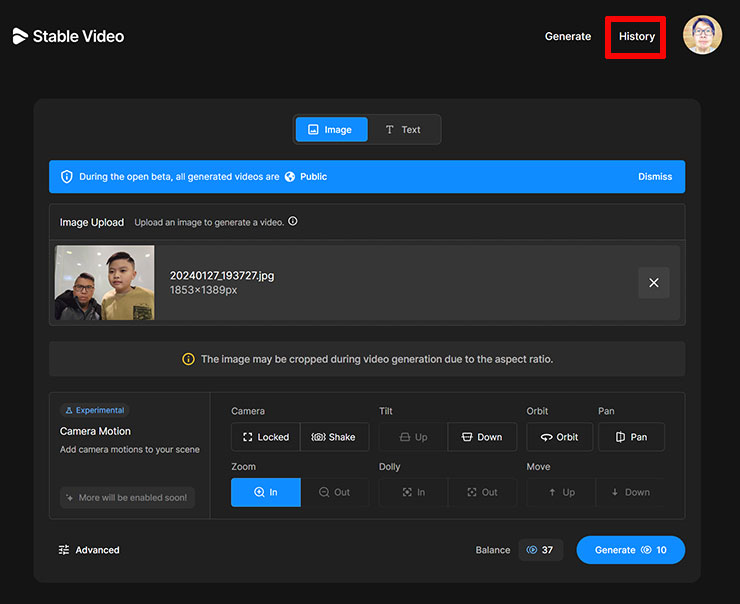The image size is (740, 604).
Task: Click the shield icon in the beta banner
Action: pos(67,177)
